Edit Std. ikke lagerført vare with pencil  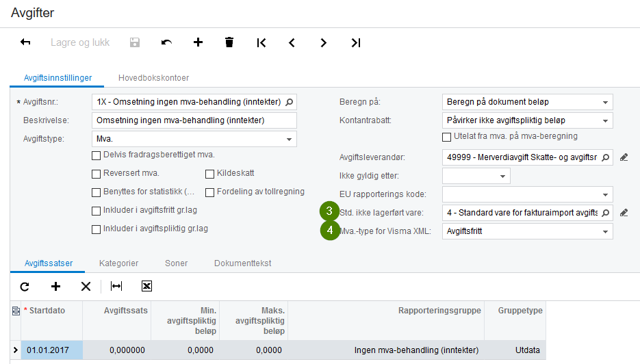coord(624,213)
